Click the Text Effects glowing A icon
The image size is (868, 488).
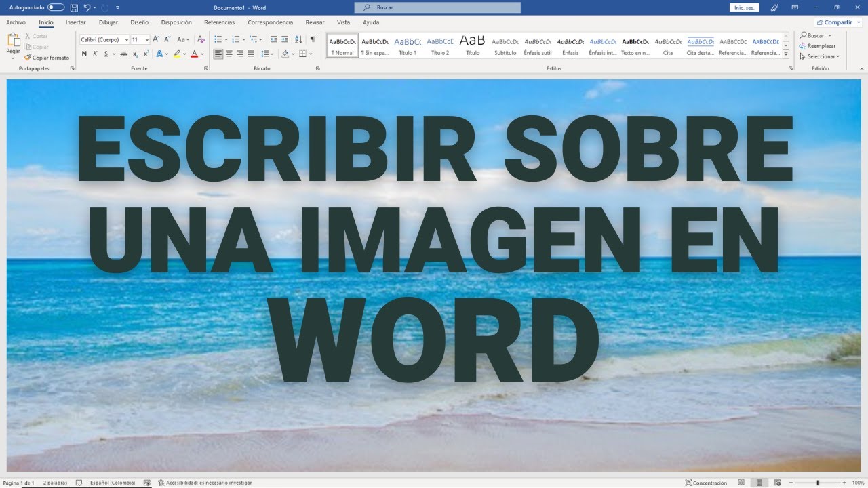pyautogui.click(x=159, y=54)
